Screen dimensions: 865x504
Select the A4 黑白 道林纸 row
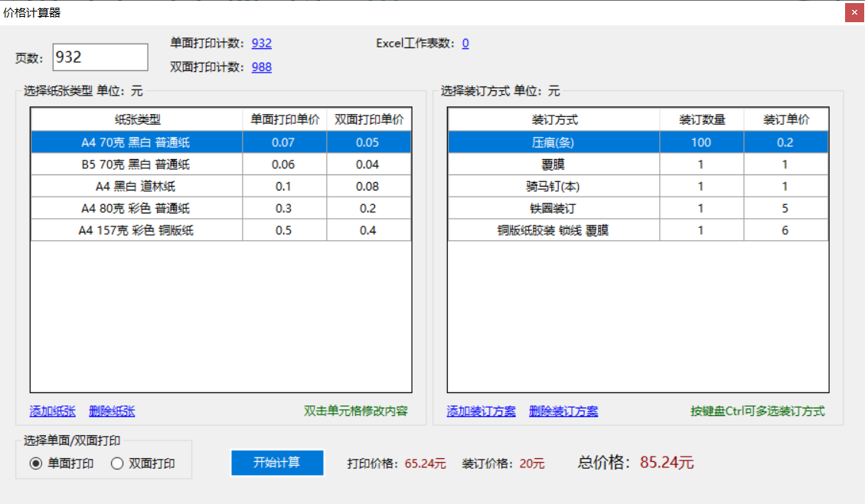[x=221, y=187]
